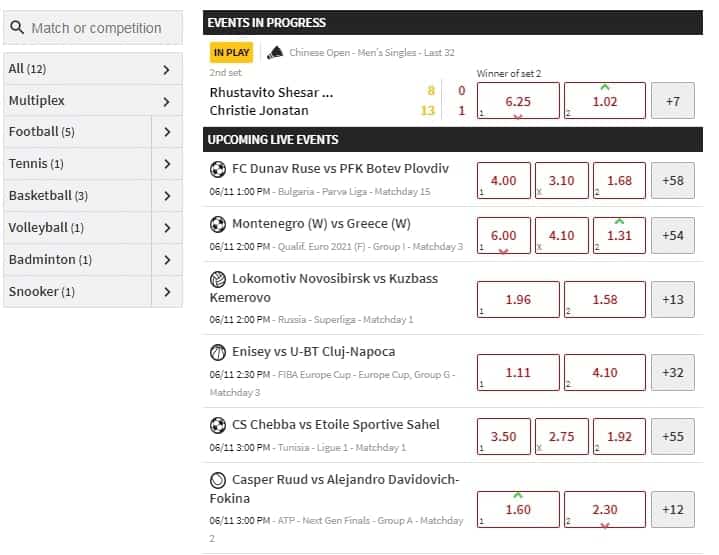Expand the Football category chevron
719x555 pixels.
[x=166, y=132]
